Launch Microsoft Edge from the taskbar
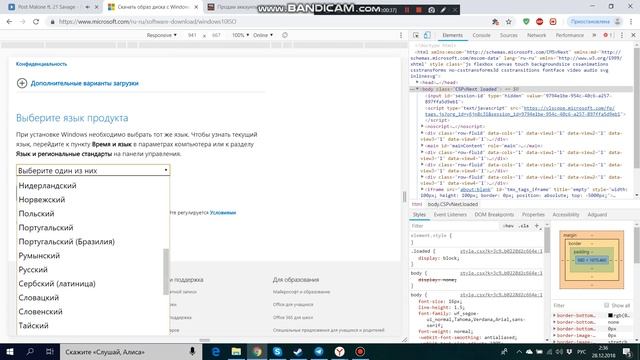This screenshot has width=640, height=360. pos(216,352)
